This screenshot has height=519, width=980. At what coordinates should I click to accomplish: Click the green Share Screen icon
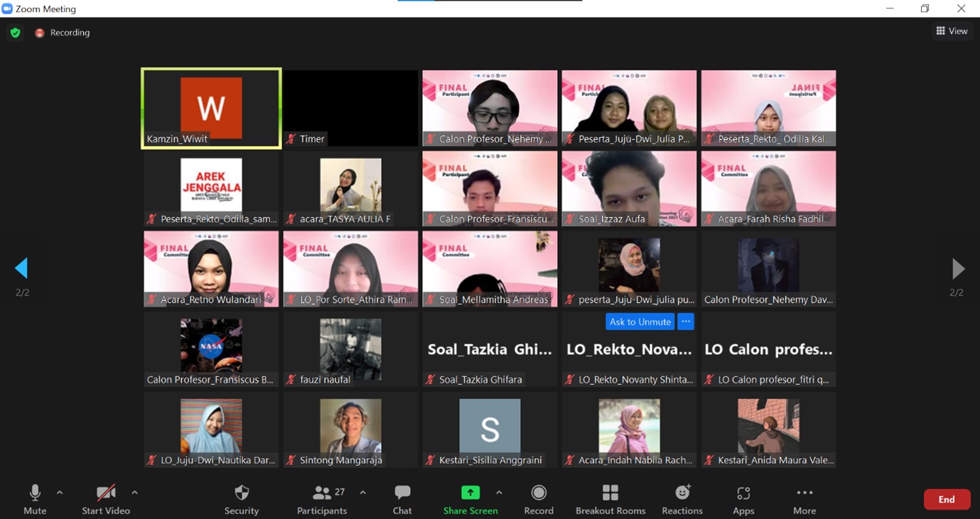(x=470, y=493)
